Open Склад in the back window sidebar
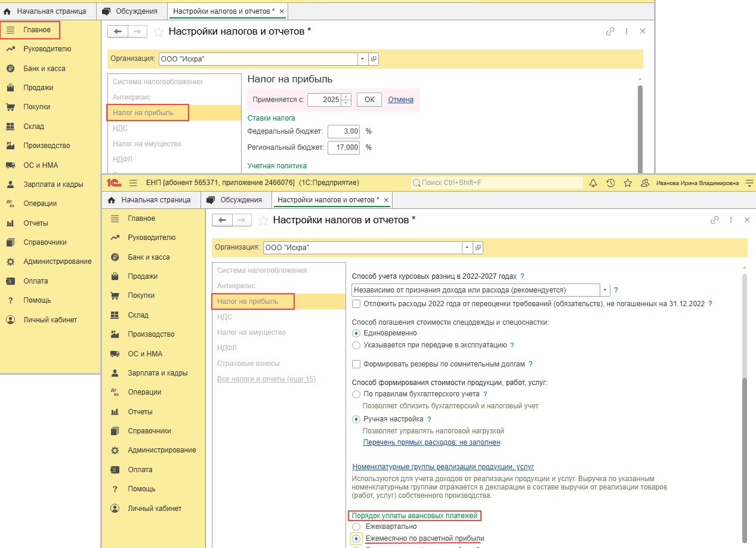The image size is (756, 548). tap(33, 126)
